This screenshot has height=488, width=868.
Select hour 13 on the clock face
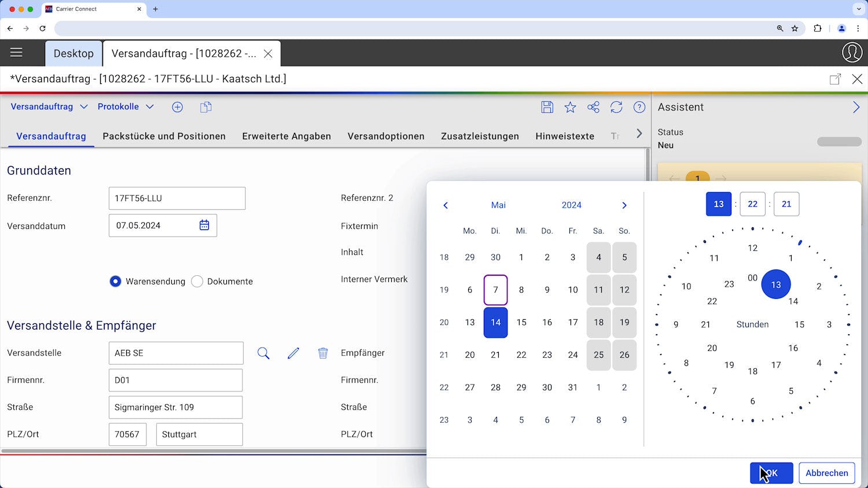776,284
